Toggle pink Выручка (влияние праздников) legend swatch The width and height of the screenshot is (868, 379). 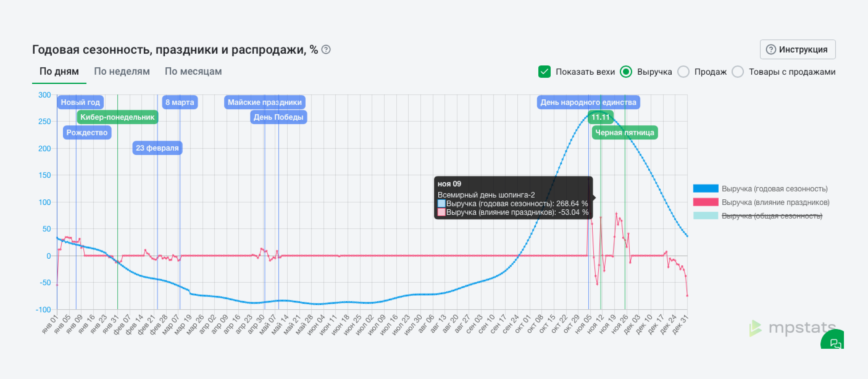(706, 202)
